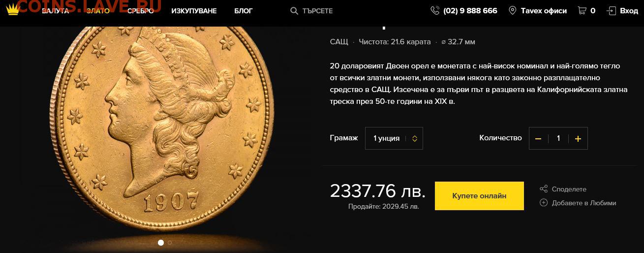Viewport: 644px width, 253px height.
Task: Click the plus-circle favorites icon
Action: click(x=544, y=202)
